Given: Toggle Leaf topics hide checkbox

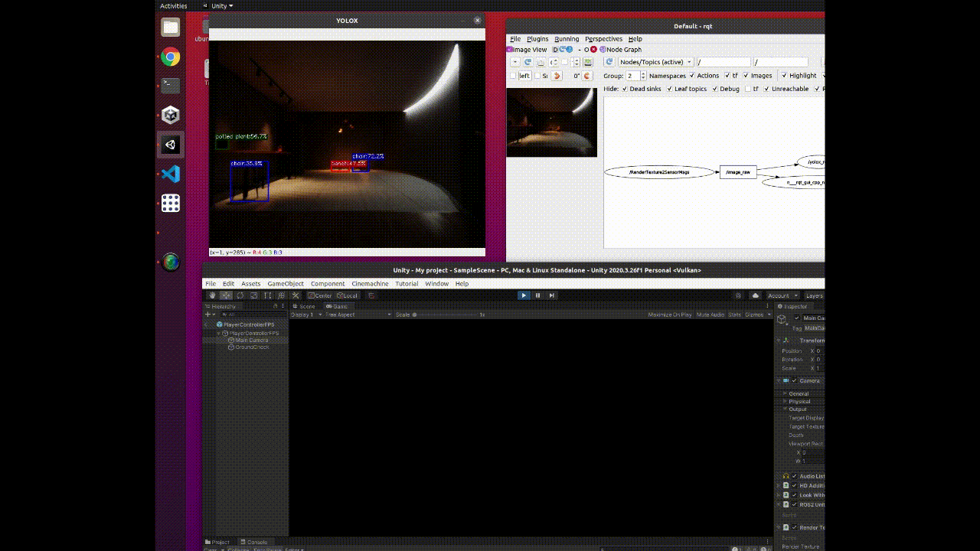Looking at the screenshot, I should point(669,89).
